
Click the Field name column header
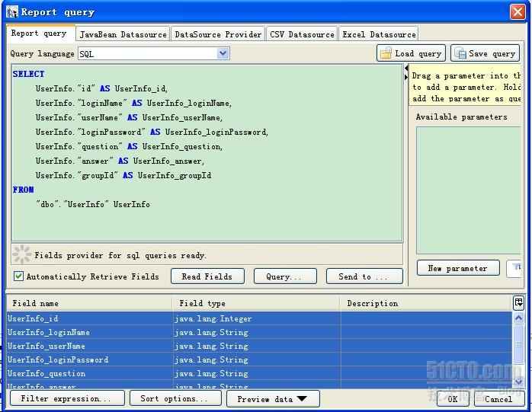(89, 303)
